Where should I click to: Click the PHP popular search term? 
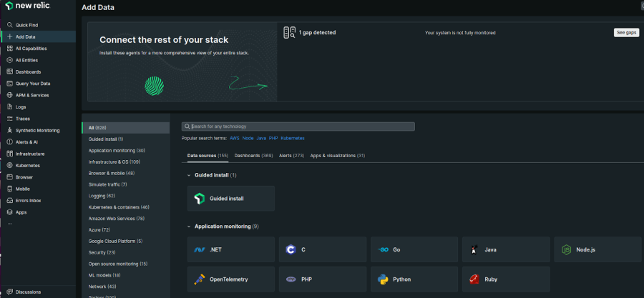(x=273, y=139)
